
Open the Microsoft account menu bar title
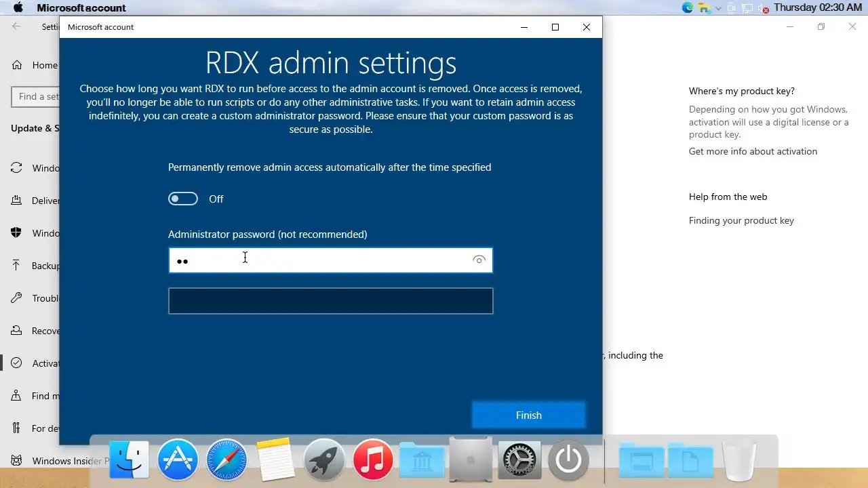[x=81, y=8]
